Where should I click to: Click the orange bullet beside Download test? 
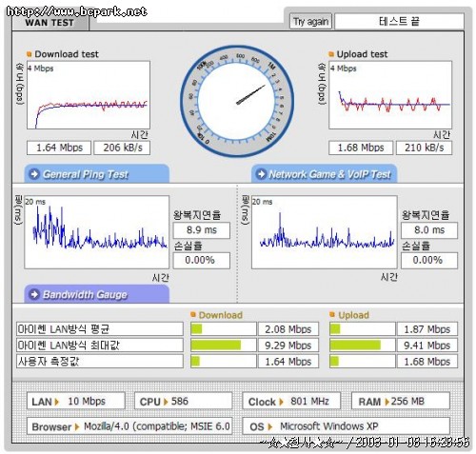[30, 54]
